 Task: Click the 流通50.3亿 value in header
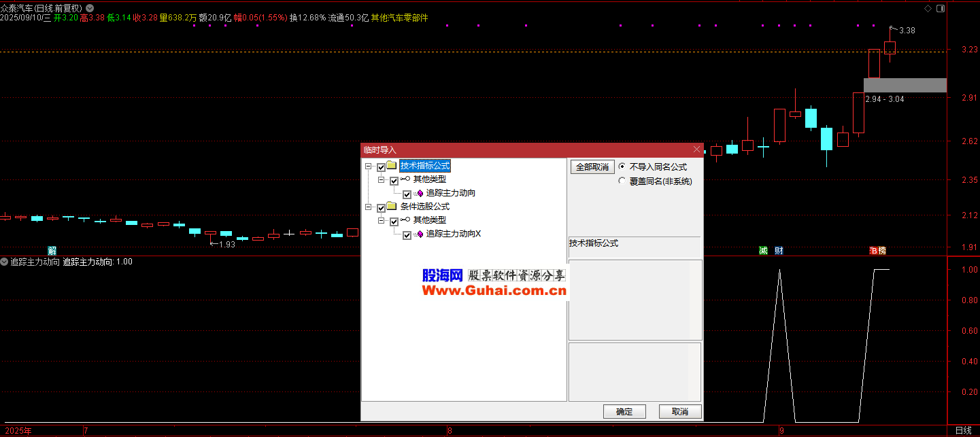[349, 18]
